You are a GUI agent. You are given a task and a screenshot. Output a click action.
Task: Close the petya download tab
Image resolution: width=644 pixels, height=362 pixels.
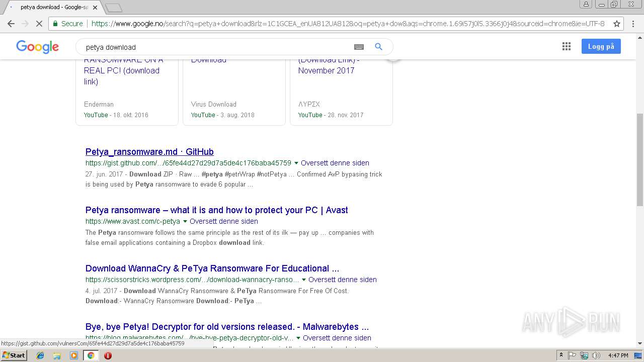point(95,8)
